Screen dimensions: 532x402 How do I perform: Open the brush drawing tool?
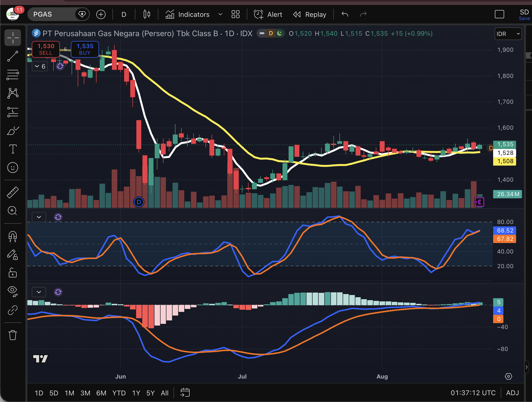[x=13, y=131]
